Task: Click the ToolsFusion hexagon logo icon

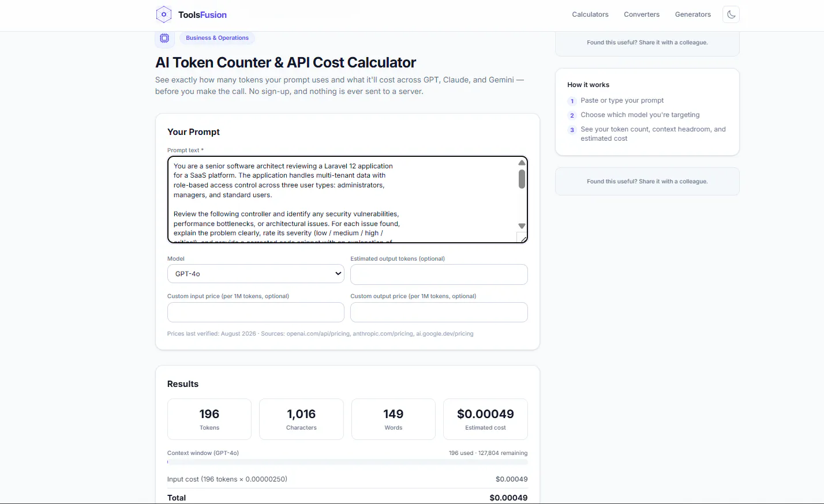Action: click(164, 14)
